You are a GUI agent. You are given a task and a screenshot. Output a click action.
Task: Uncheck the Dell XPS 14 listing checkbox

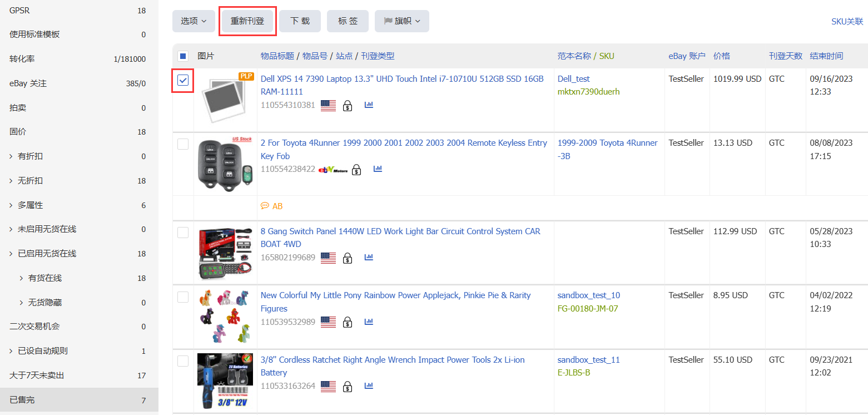coord(183,80)
